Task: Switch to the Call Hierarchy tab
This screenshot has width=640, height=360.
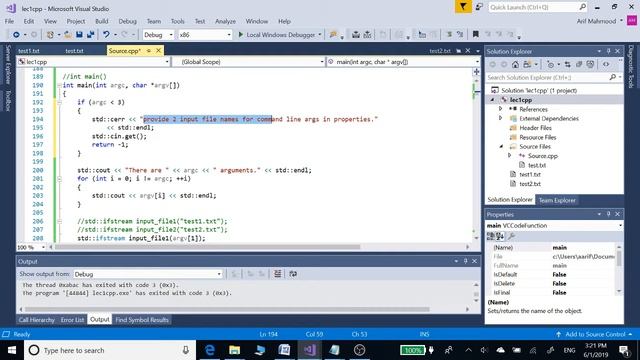Action: click(x=37, y=320)
